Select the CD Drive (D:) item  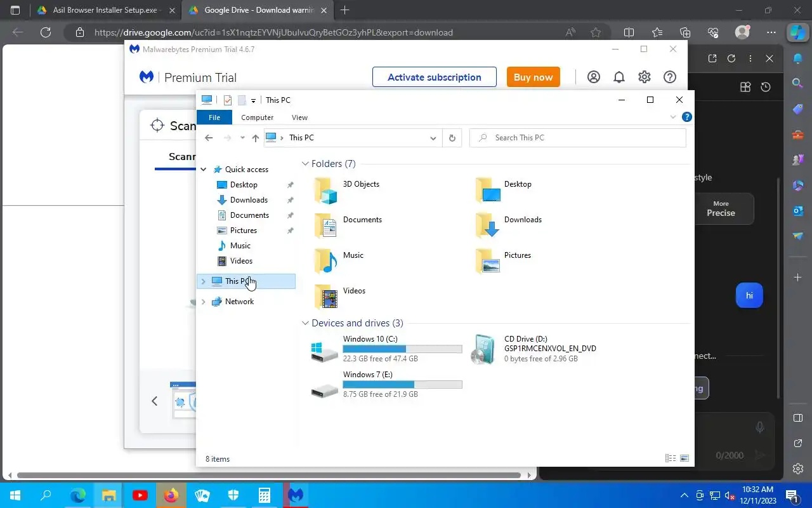(534, 349)
